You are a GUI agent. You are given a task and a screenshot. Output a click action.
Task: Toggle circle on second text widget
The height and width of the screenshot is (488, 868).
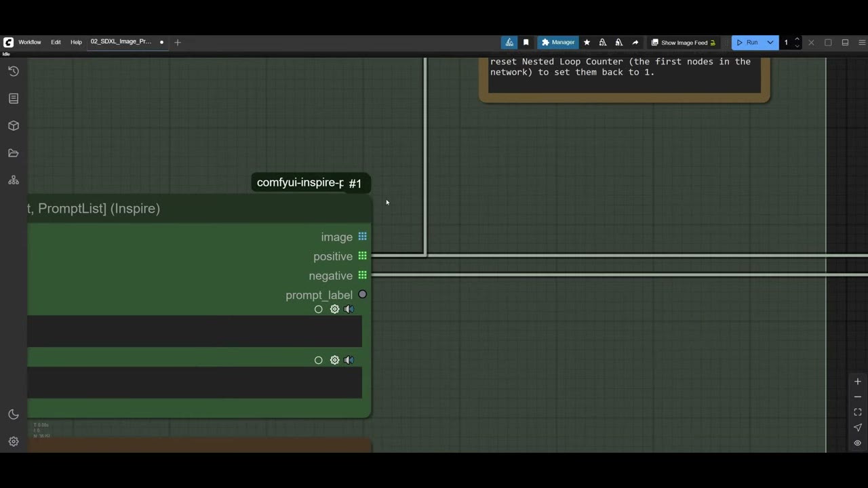[319, 360]
